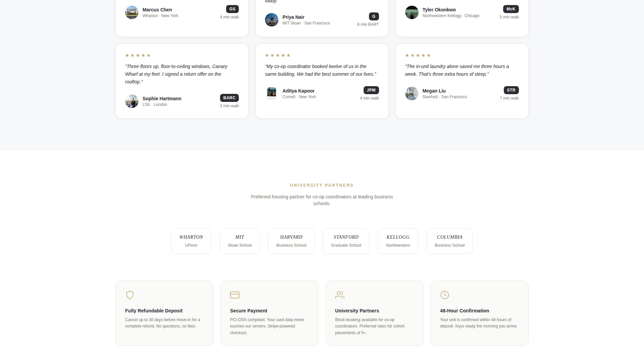
Task: Click the COLUMBIA Business School tile
Action: tap(449, 241)
